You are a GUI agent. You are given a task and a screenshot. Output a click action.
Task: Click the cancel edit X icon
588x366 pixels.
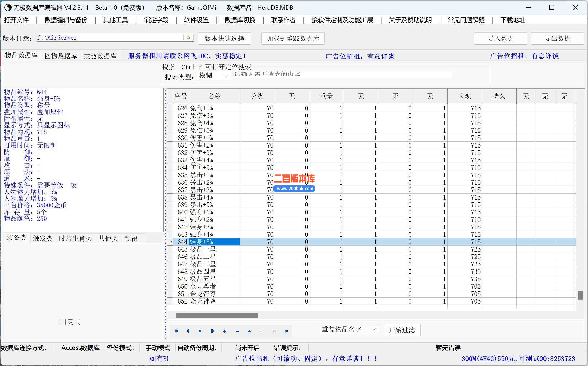pos(274,331)
